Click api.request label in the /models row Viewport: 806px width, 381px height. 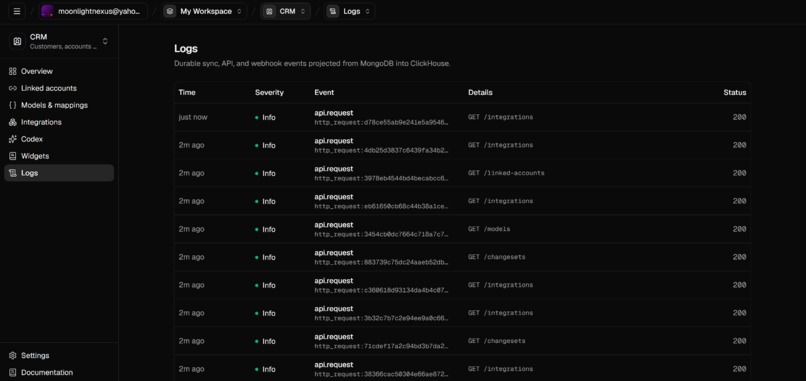tap(334, 225)
